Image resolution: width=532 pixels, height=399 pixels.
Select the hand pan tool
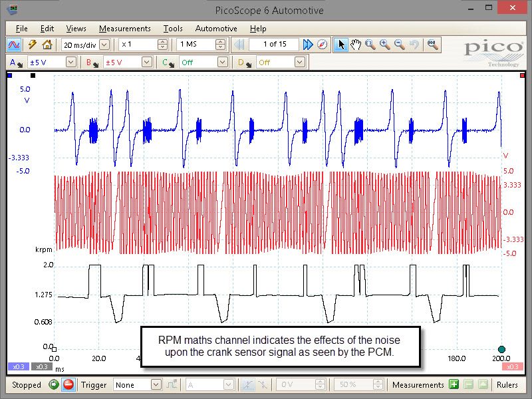[x=356, y=45]
